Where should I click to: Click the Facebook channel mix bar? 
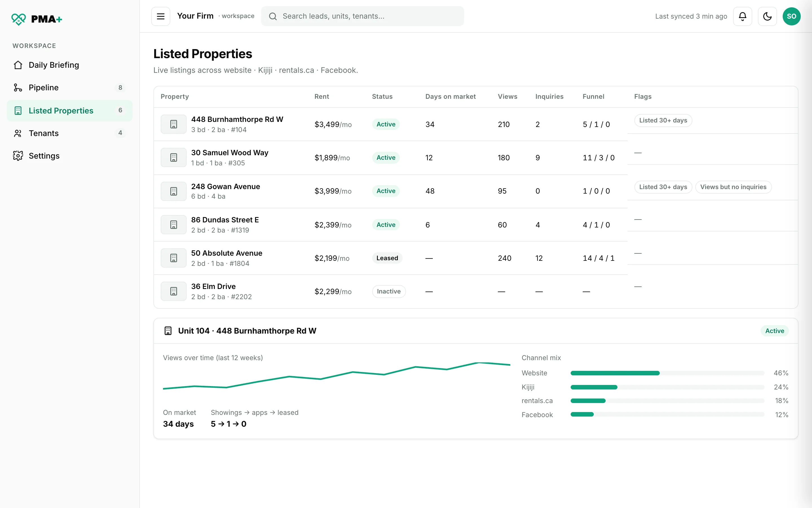(667, 414)
